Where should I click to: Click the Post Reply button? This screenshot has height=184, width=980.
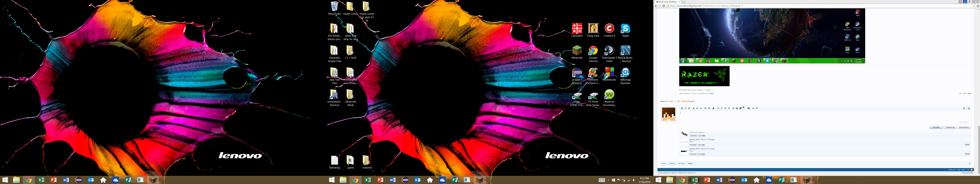pos(936,127)
